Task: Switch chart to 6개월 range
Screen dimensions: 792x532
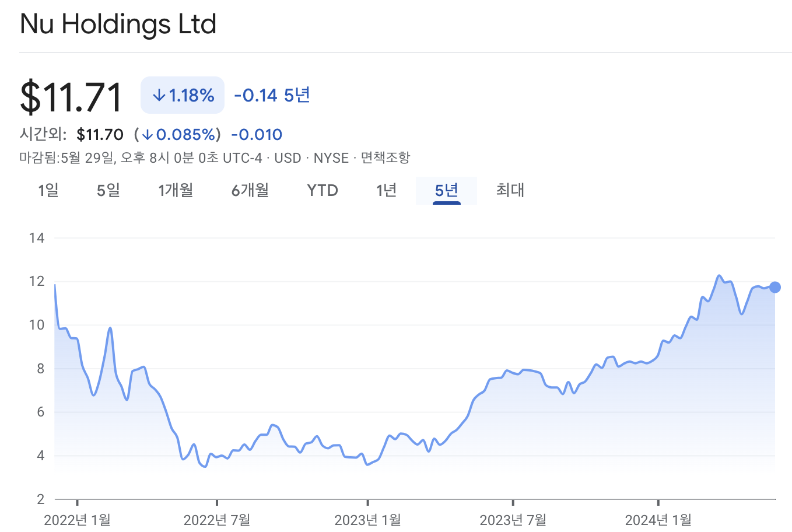Action: click(x=250, y=190)
